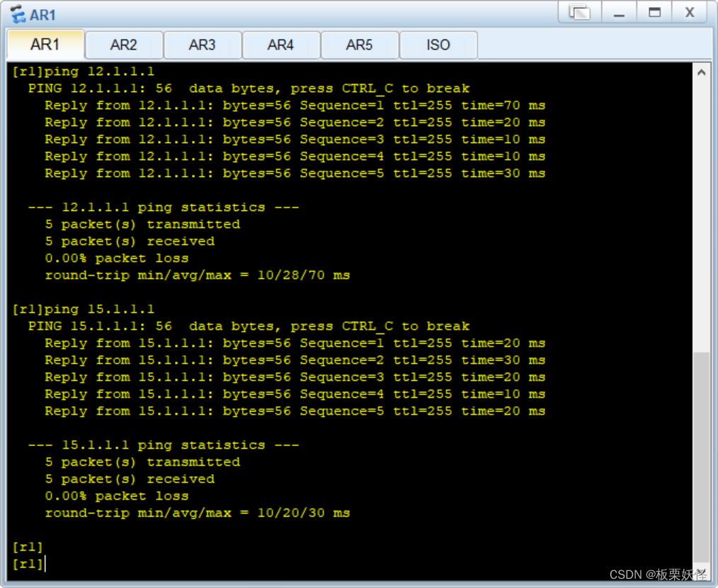
Task: Switch to the AR3 terminal tab
Action: tap(203, 45)
